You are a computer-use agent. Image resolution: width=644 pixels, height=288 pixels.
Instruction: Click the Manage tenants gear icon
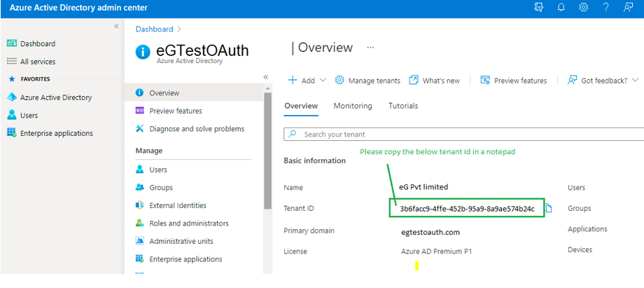339,80
